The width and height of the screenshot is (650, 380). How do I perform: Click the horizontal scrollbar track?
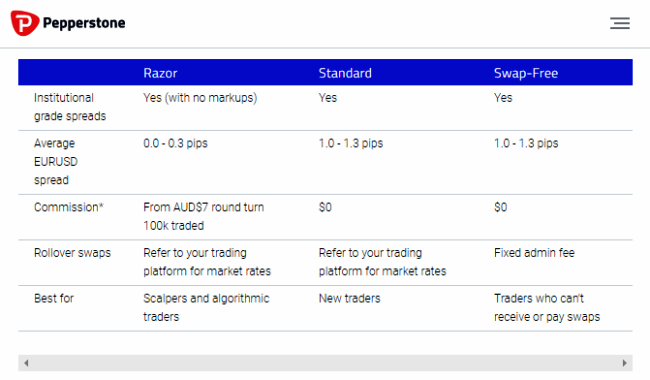(325, 363)
